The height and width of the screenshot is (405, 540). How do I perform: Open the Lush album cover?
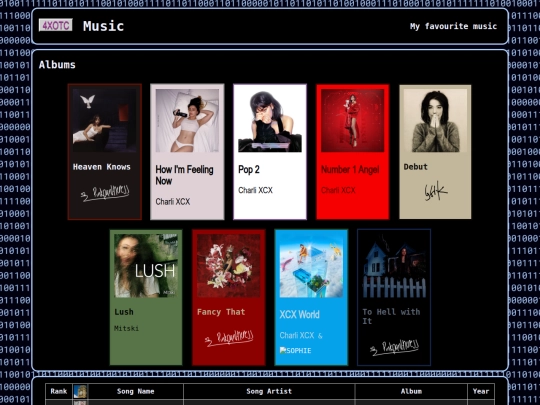[x=146, y=266]
